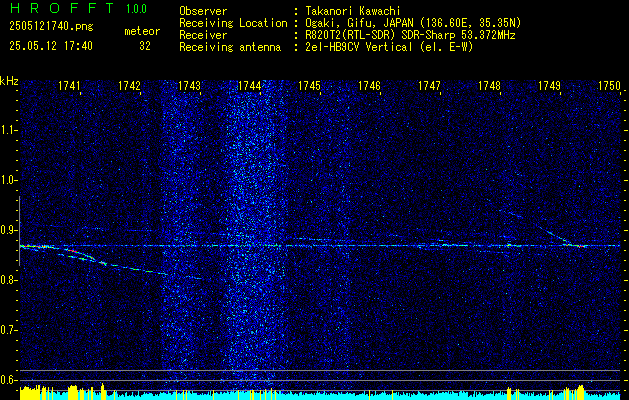
Task: Click the 1743 time axis marker
Action: click(x=189, y=86)
